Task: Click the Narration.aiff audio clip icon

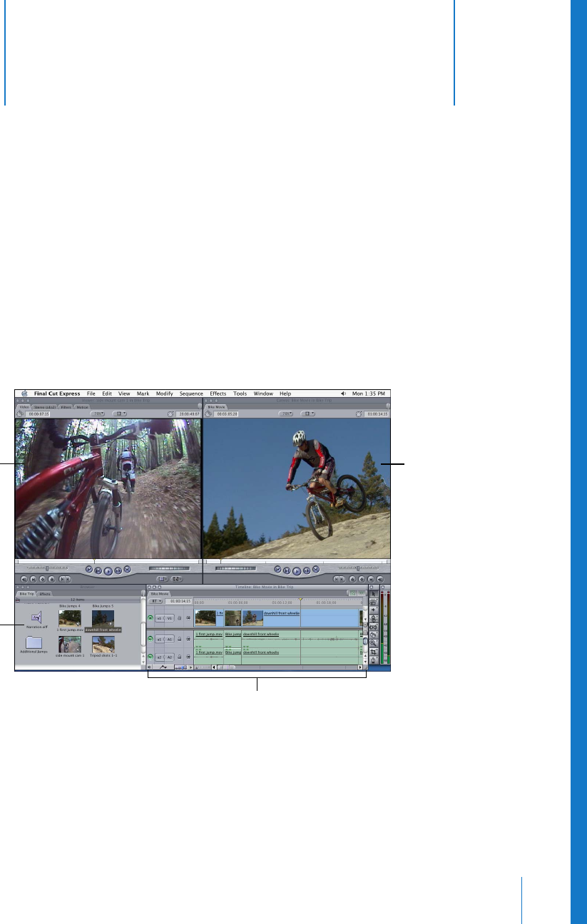Action: (35, 617)
